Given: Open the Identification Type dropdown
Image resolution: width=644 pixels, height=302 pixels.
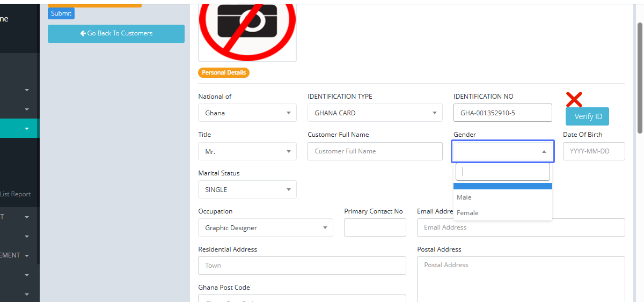Looking at the screenshot, I should click(375, 113).
